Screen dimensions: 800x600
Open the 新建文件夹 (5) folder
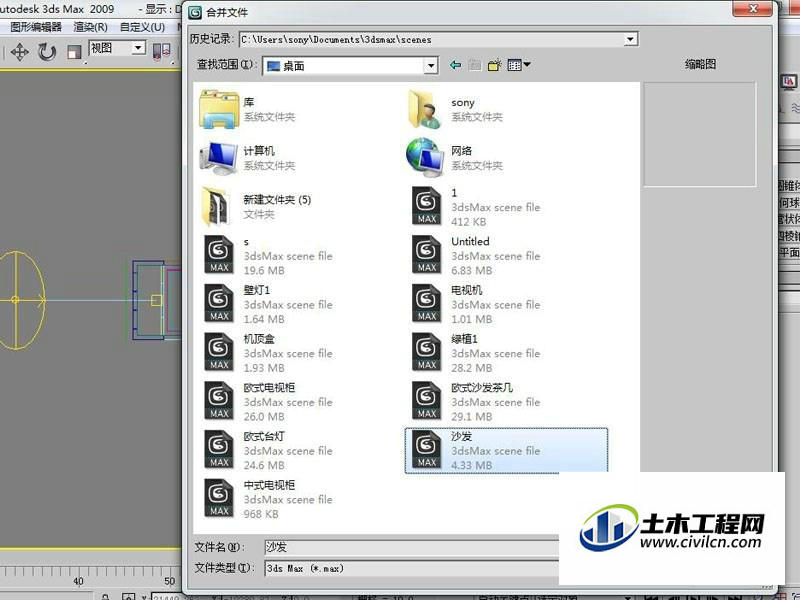pos(256,207)
